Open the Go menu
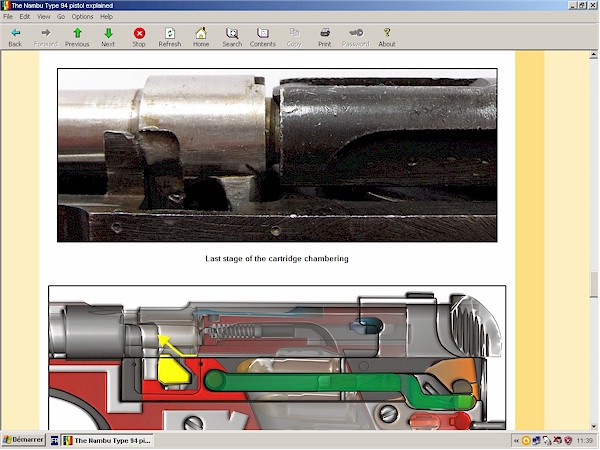Viewport: 600px width, 450px height. (x=61, y=16)
